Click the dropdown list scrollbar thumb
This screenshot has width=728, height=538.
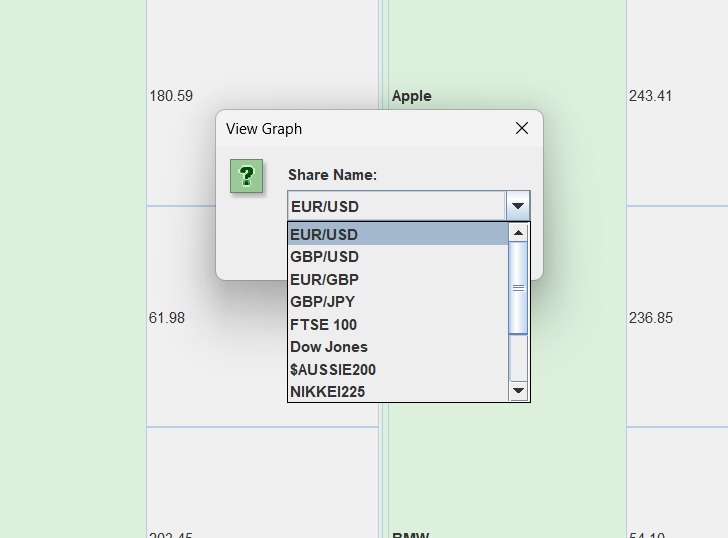click(518, 288)
